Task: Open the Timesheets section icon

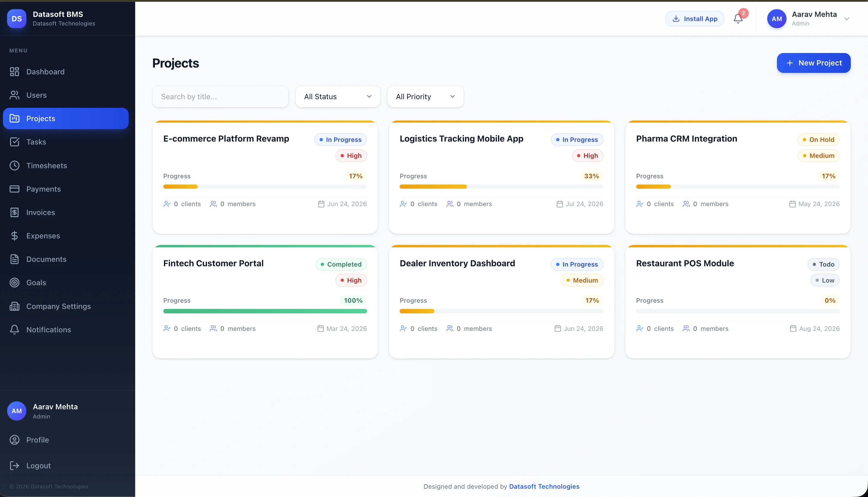Action: [15, 166]
